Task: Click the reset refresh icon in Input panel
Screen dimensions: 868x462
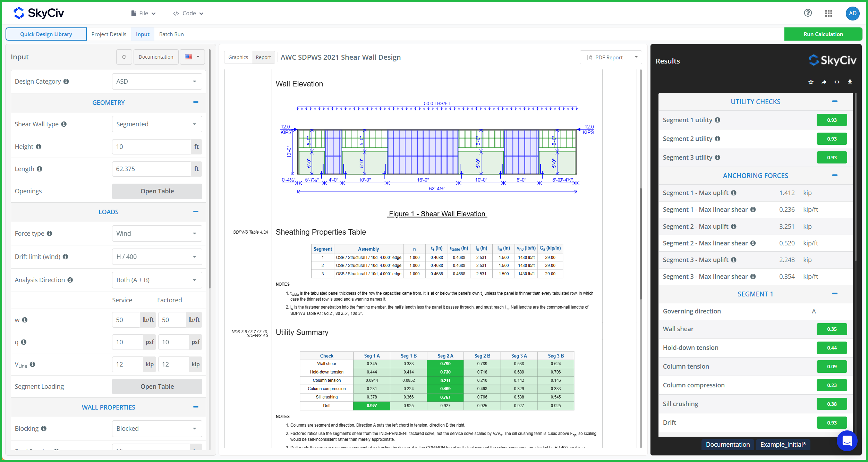Action: pyautogui.click(x=124, y=57)
